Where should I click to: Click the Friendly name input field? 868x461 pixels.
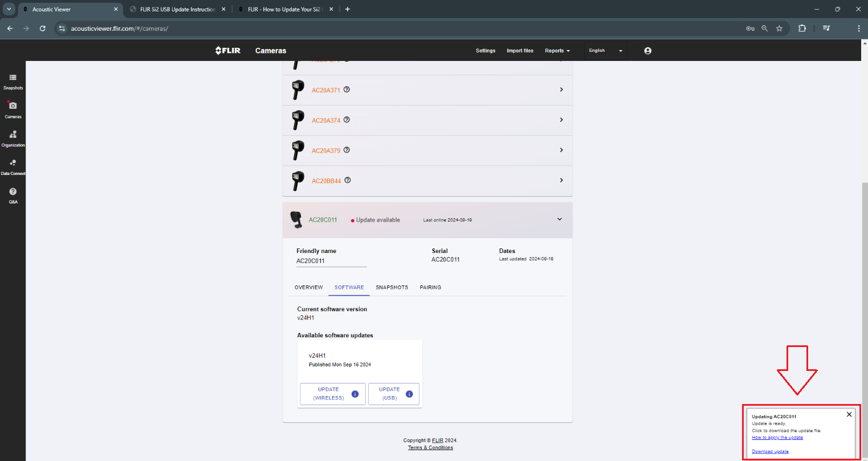(x=331, y=261)
